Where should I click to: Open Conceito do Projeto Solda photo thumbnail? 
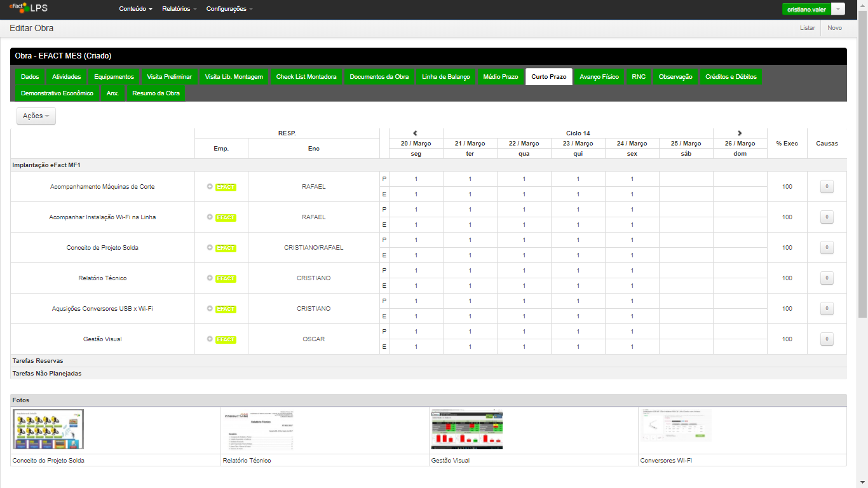(x=48, y=430)
